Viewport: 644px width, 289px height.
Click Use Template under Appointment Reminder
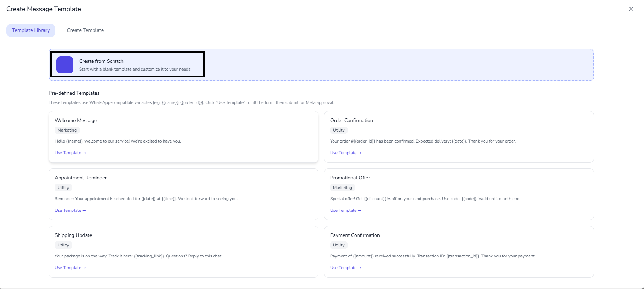70,210
